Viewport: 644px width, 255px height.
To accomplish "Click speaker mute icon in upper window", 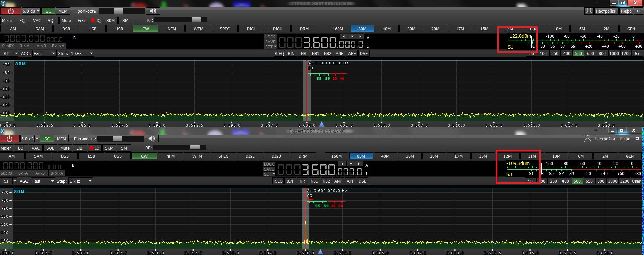I will 153,11.
